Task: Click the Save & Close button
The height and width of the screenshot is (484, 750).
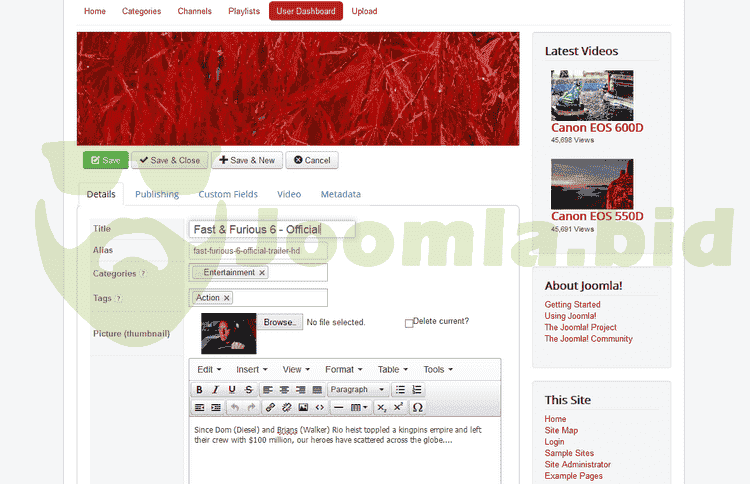Action: [168, 160]
